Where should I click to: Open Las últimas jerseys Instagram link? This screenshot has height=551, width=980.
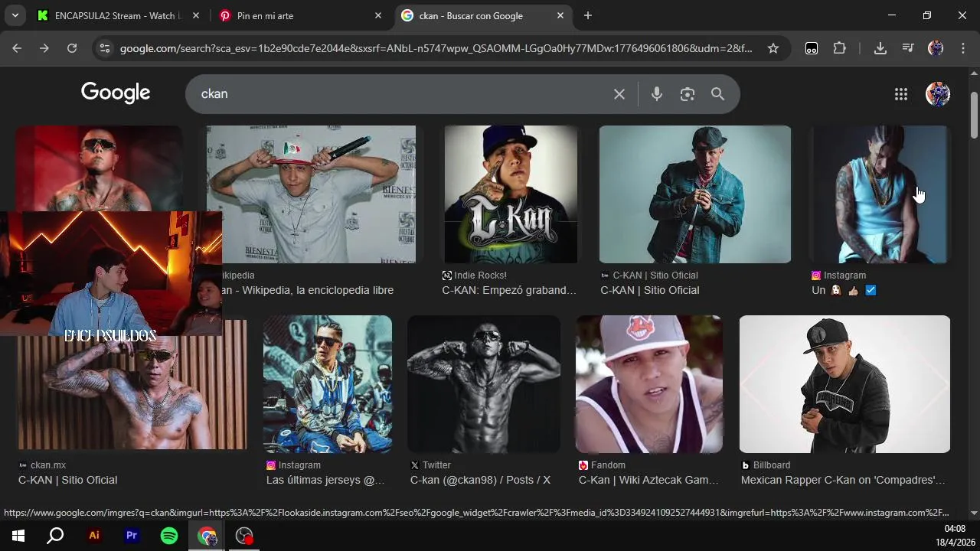click(x=325, y=480)
